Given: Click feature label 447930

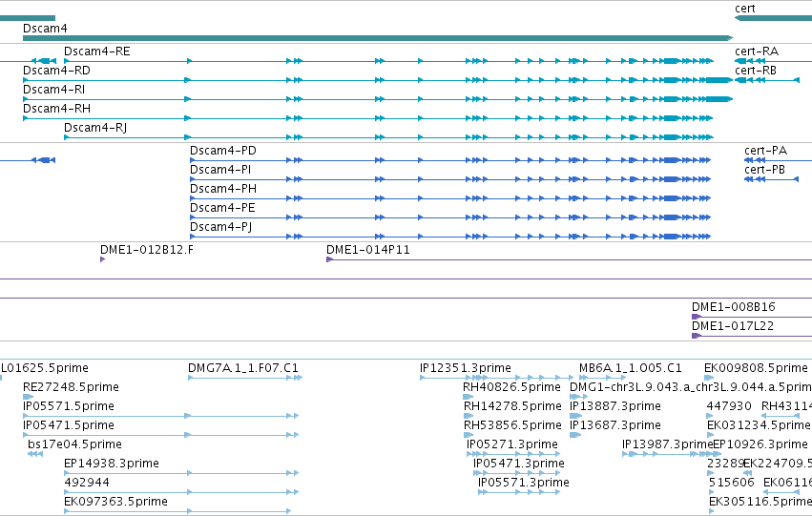Looking at the screenshot, I should [729, 406].
